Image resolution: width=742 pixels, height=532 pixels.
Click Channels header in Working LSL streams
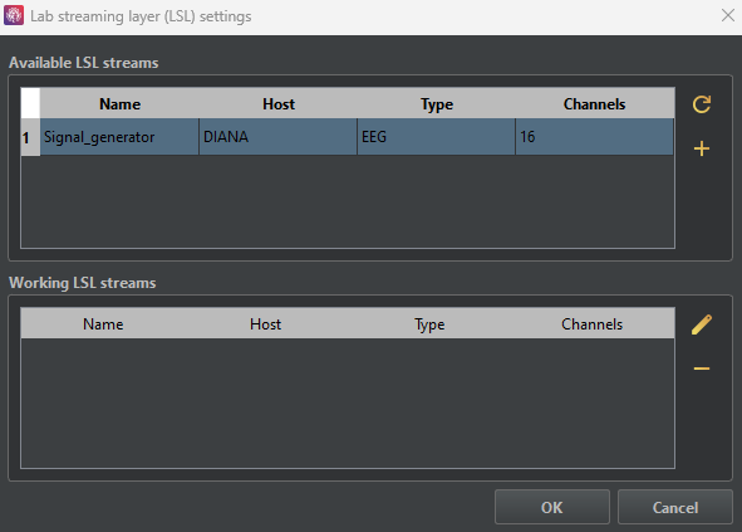(x=592, y=324)
